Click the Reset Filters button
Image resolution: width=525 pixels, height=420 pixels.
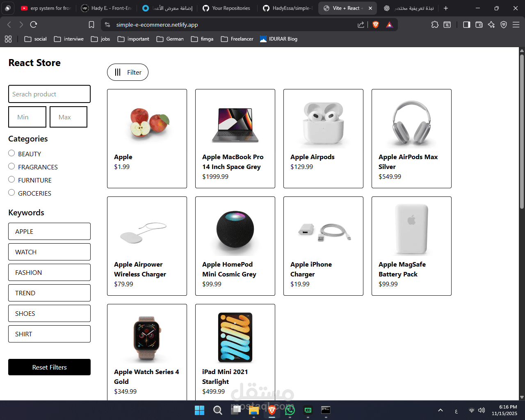[49, 367]
